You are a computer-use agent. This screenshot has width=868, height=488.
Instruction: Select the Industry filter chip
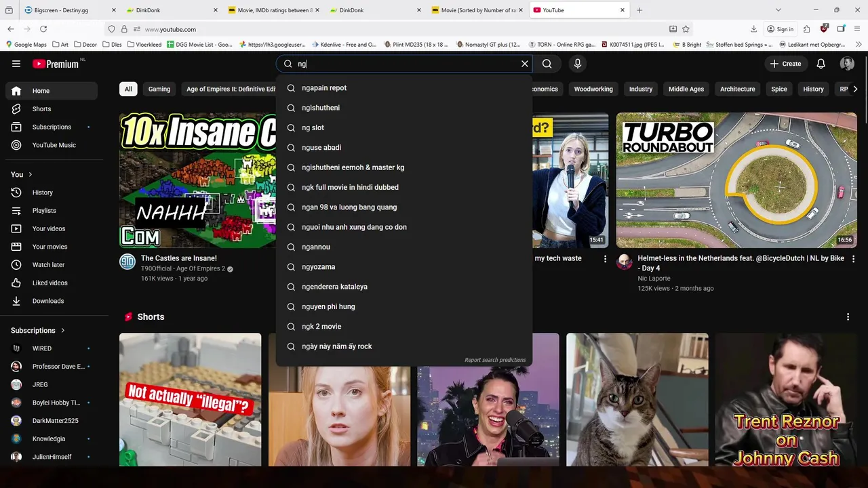coord(641,89)
